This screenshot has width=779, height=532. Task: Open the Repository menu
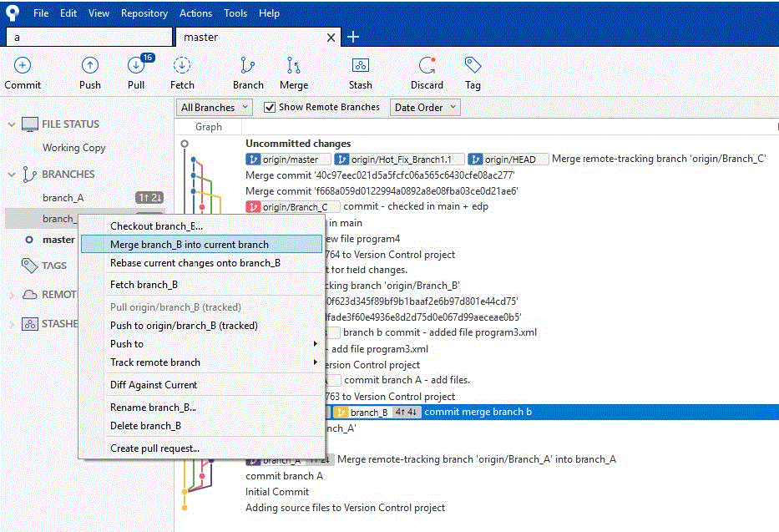[144, 13]
